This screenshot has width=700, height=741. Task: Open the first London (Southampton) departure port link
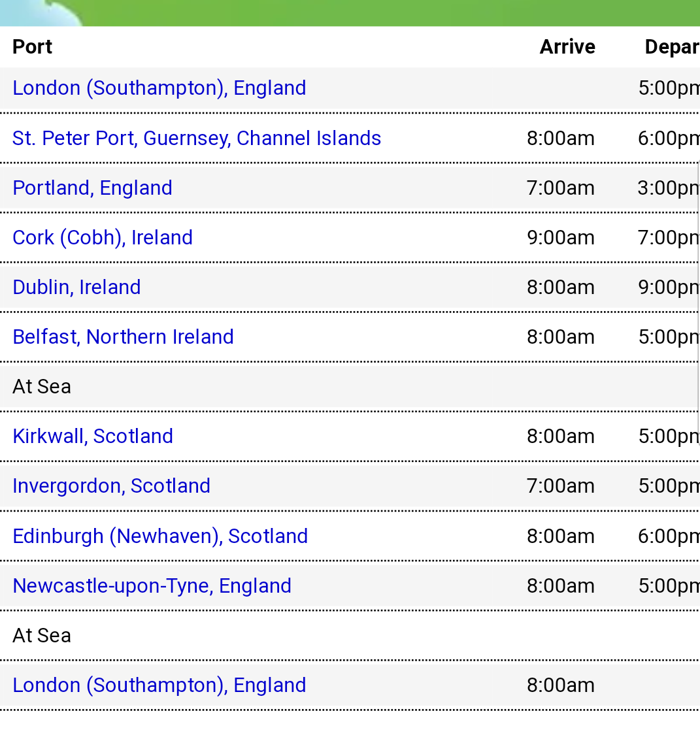pos(159,88)
